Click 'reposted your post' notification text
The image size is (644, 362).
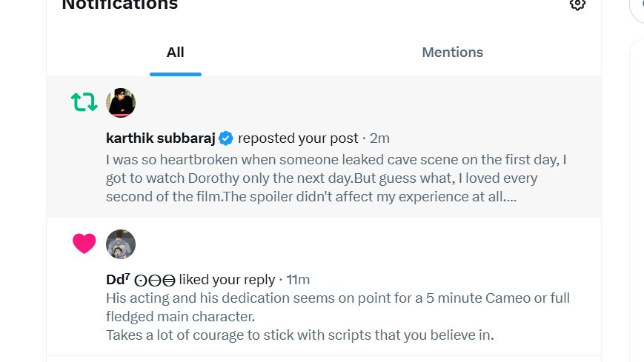(x=298, y=138)
